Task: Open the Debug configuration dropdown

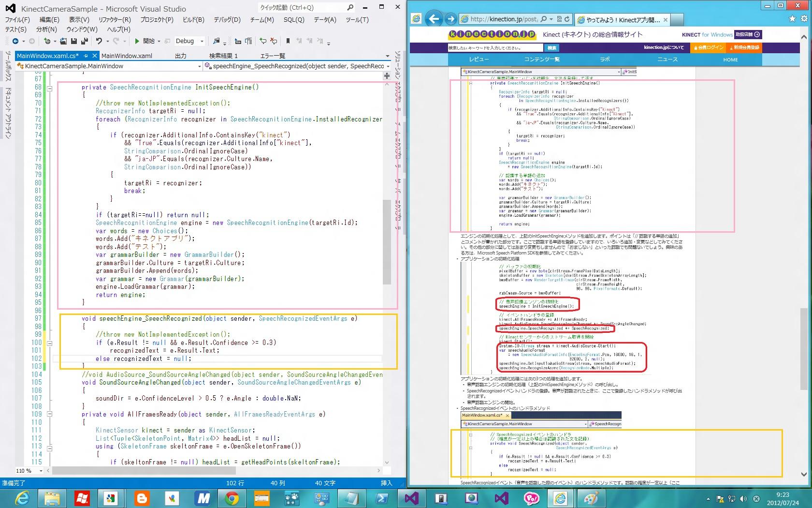Action: [202, 41]
